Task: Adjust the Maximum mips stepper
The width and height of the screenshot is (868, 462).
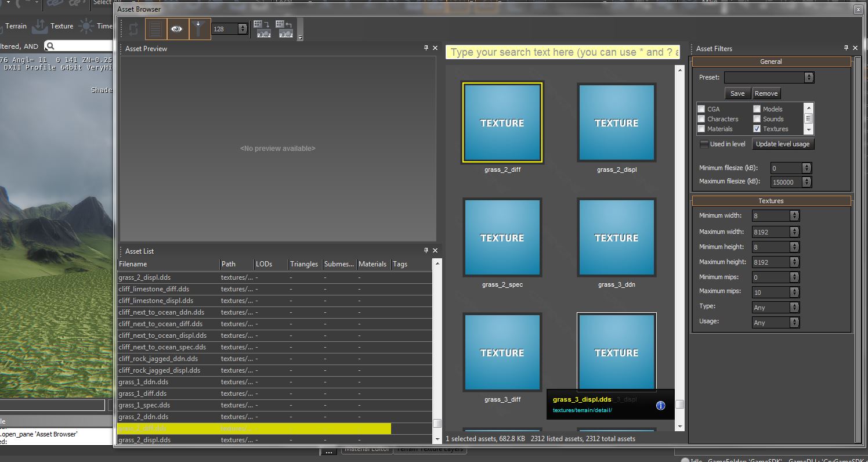Action: pyautogui.click(x=795, y=292)
